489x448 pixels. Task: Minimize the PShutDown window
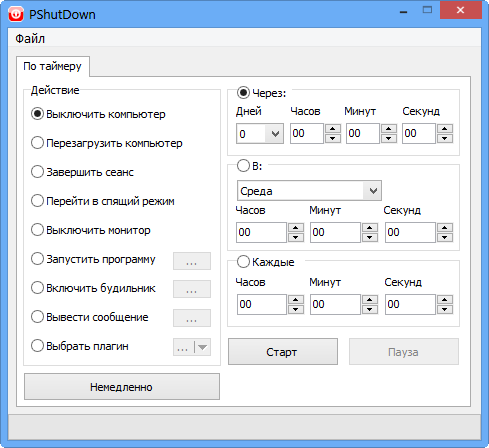tap(403, 11)
